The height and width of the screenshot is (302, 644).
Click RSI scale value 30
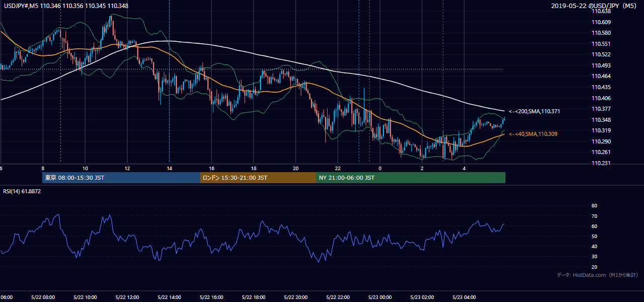tap(594, 257)
